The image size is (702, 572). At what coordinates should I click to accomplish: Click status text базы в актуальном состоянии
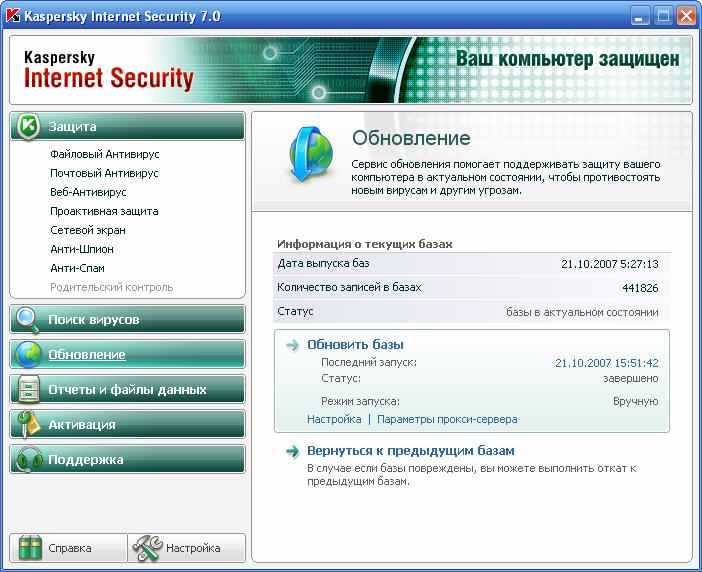point(582,312)
